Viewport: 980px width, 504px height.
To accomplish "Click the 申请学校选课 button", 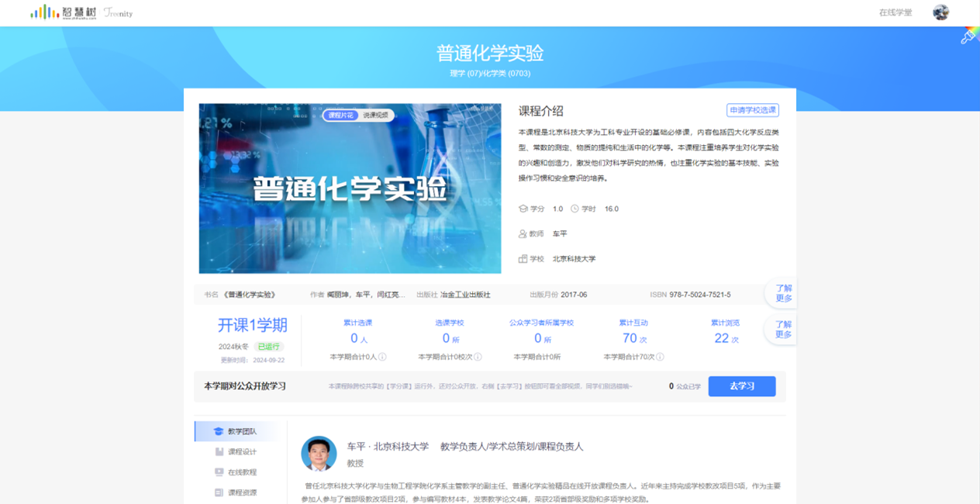I will (752, 110).
